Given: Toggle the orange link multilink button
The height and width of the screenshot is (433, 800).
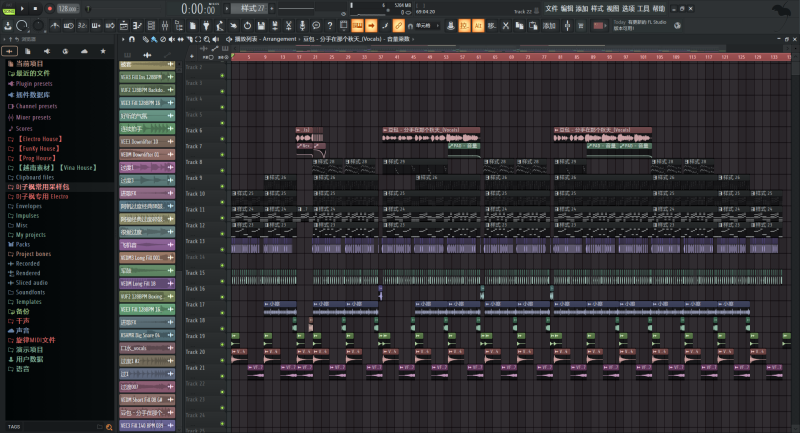Looking at the screenshot, I should (x=398, y=25).
